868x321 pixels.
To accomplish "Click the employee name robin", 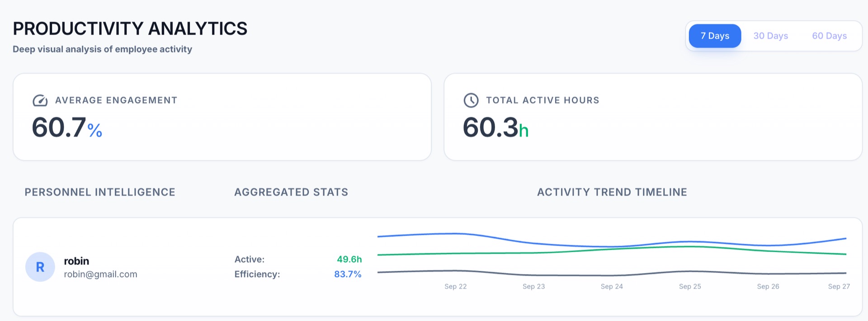I will tap(76, 261).
